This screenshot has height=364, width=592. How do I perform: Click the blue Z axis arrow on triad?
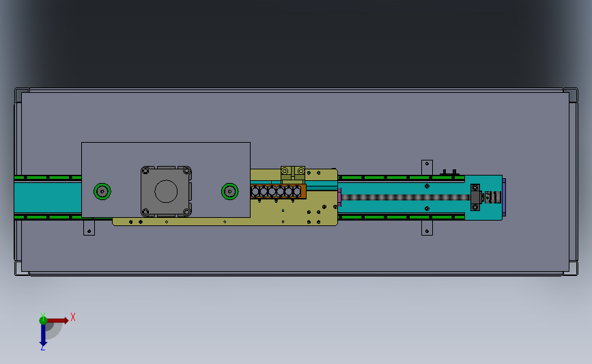pyautogui.click(x=43, y=335)
